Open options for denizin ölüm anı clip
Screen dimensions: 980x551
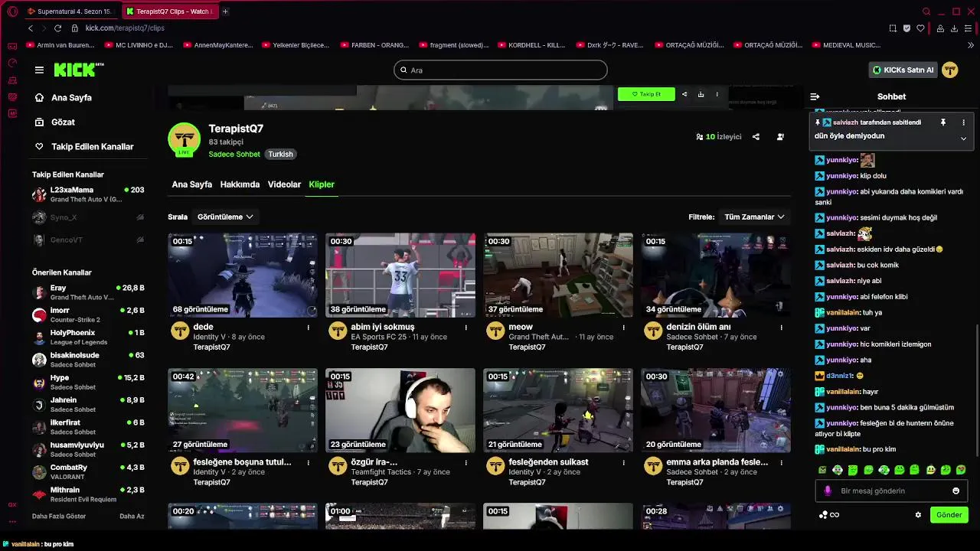tap(782, 328)
